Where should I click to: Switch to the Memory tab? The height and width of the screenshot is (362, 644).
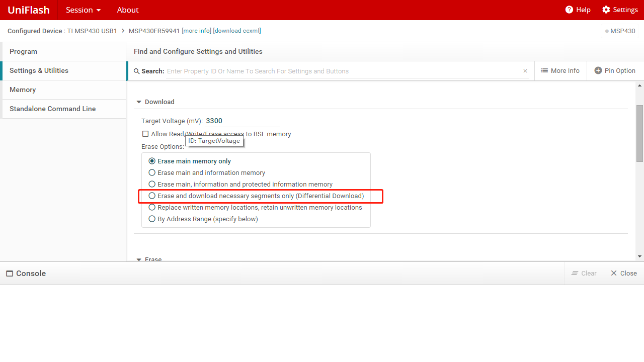(x=63, y=89)
